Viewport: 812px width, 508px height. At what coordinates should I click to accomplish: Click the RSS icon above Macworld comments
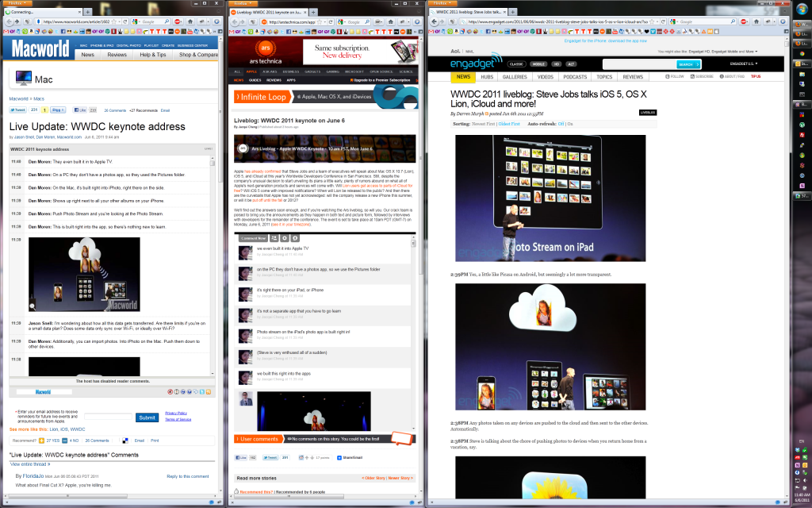point(209,392)
